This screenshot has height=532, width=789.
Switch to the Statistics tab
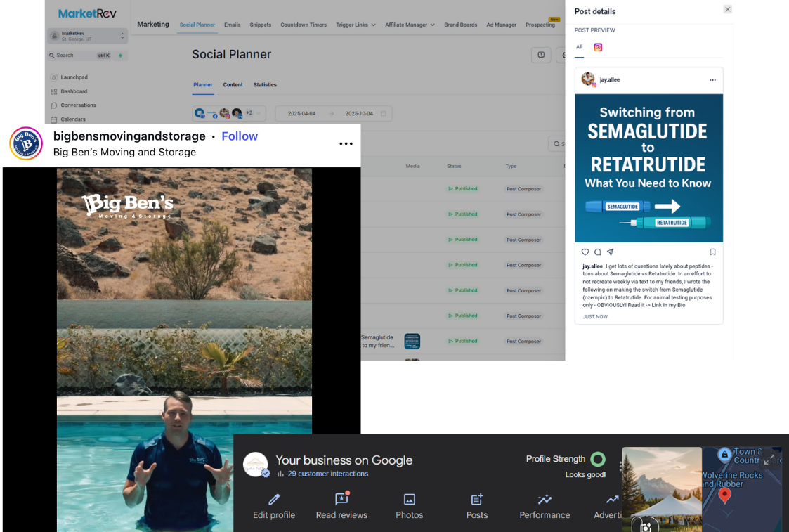(265, 85)
